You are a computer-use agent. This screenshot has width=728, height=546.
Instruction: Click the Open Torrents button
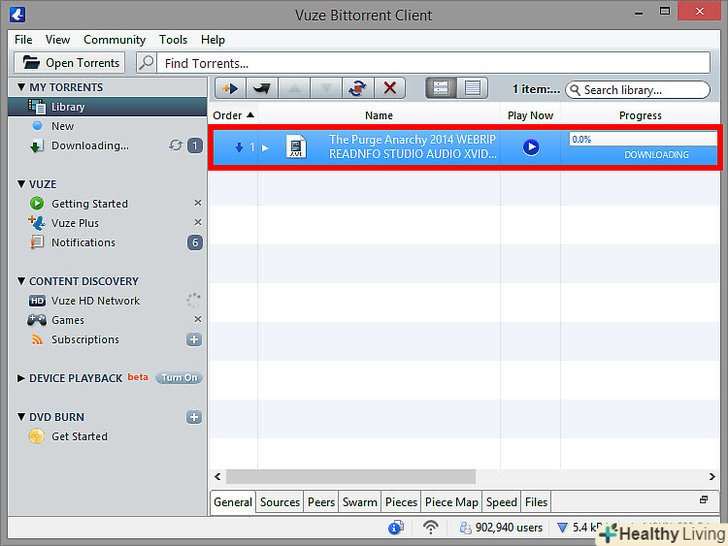click(70, 63)
